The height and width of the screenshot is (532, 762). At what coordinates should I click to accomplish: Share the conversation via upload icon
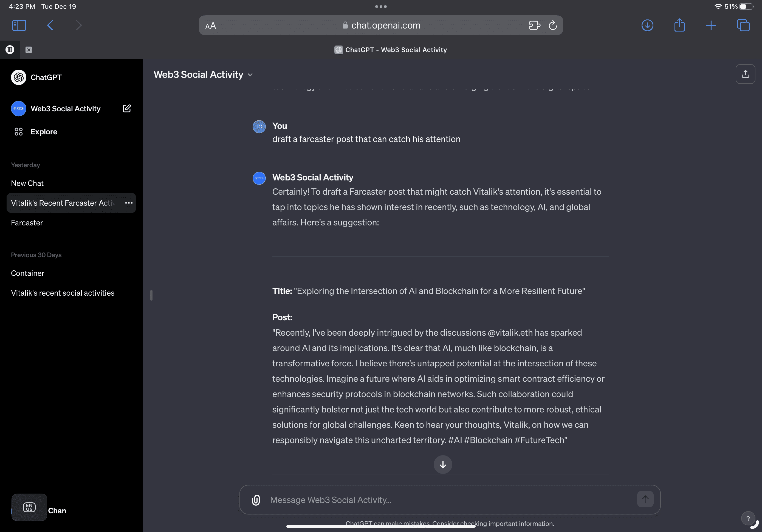tap(746, 74)
